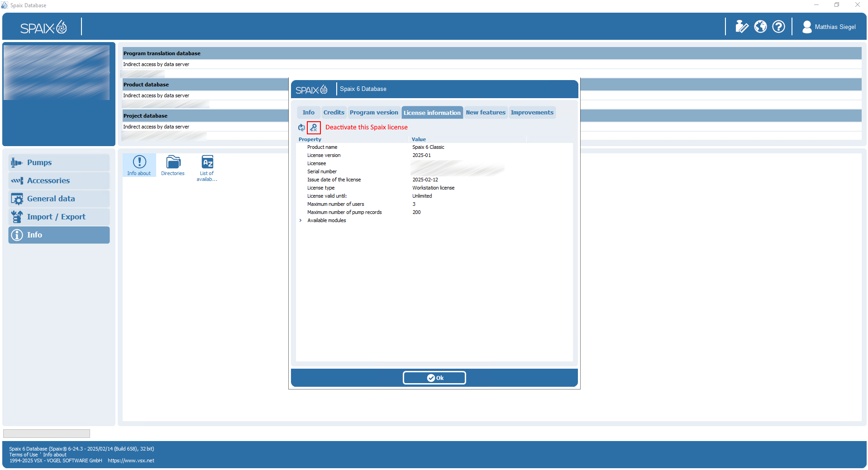Restore down the Spaix Database window
Viewport: 868px width, 470px height.
coord(837,5)
